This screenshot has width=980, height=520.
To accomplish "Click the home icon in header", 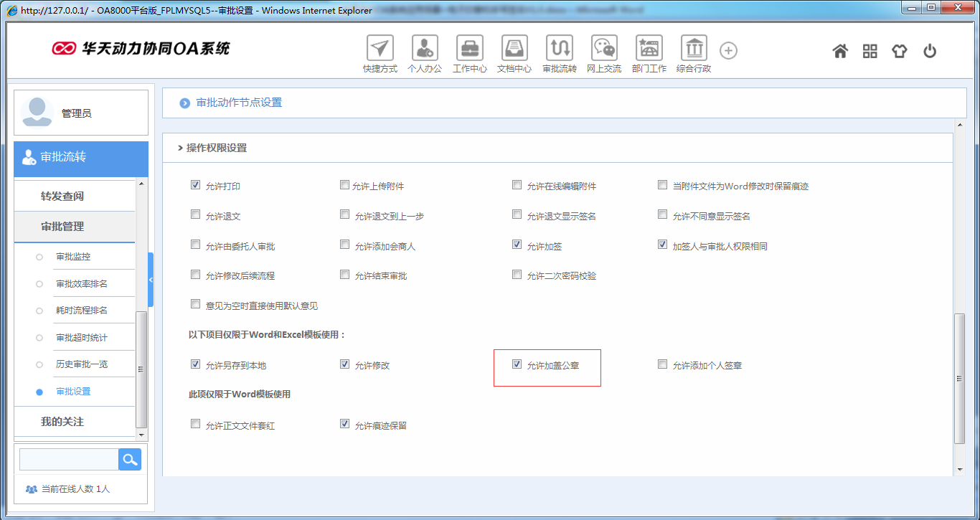I will (840, 51).
